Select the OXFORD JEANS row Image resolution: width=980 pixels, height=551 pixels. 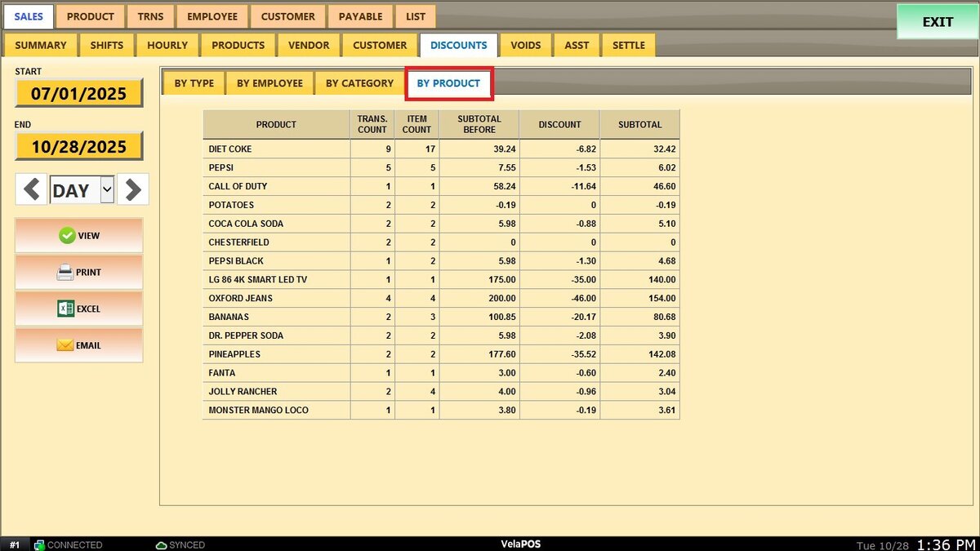coord(441,298)
